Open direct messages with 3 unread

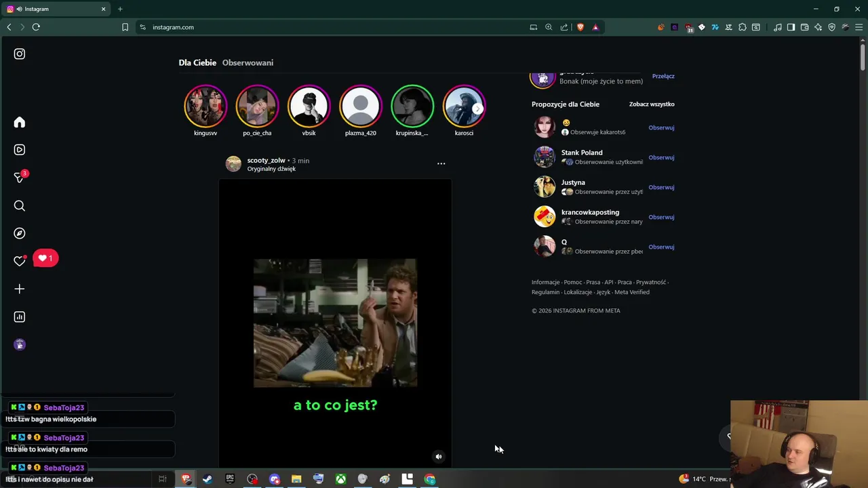[x=19, y=178]
